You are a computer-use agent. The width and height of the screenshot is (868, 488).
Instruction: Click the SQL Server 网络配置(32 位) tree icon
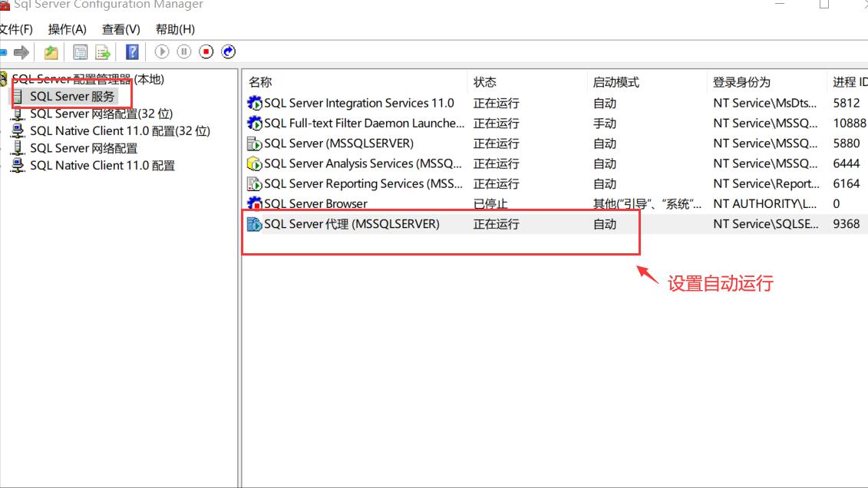pos(18,114)
